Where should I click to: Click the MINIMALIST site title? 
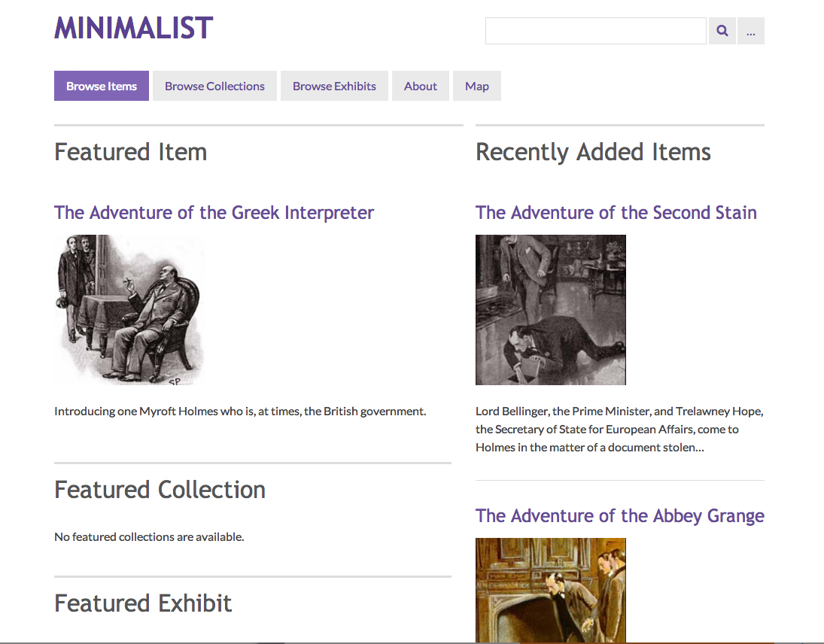(x=134, y=29)
